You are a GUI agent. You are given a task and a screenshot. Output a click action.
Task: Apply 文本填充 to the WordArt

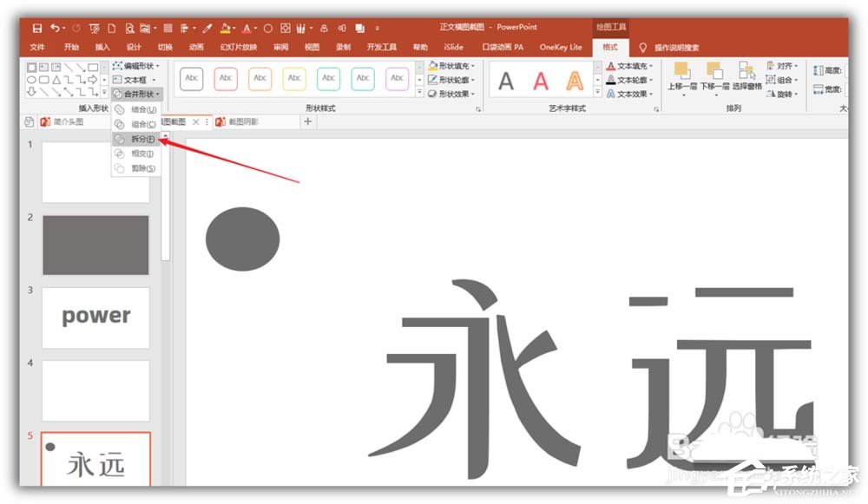[631, 66]
